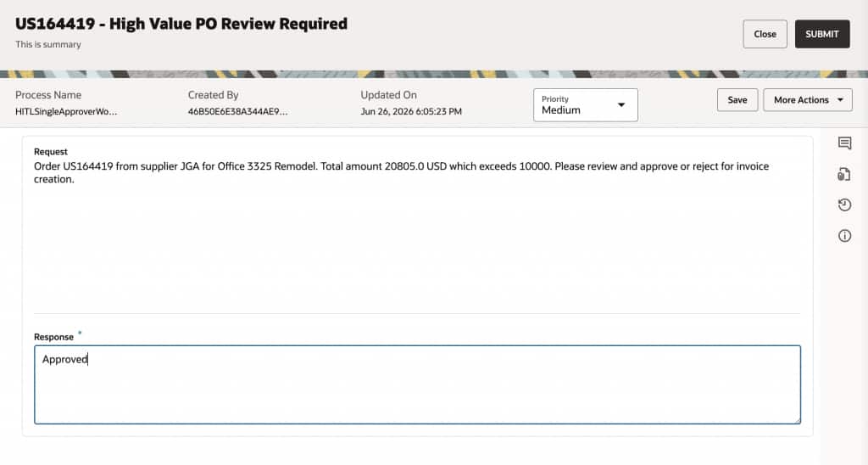Click the Response field label
The image size is (868, 465).
pos(53,337)
